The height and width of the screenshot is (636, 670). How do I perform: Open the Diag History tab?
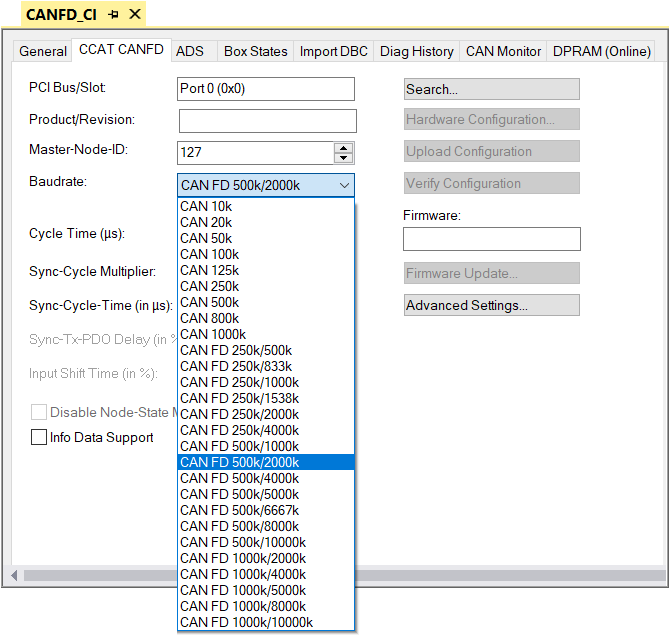[417, 51]
